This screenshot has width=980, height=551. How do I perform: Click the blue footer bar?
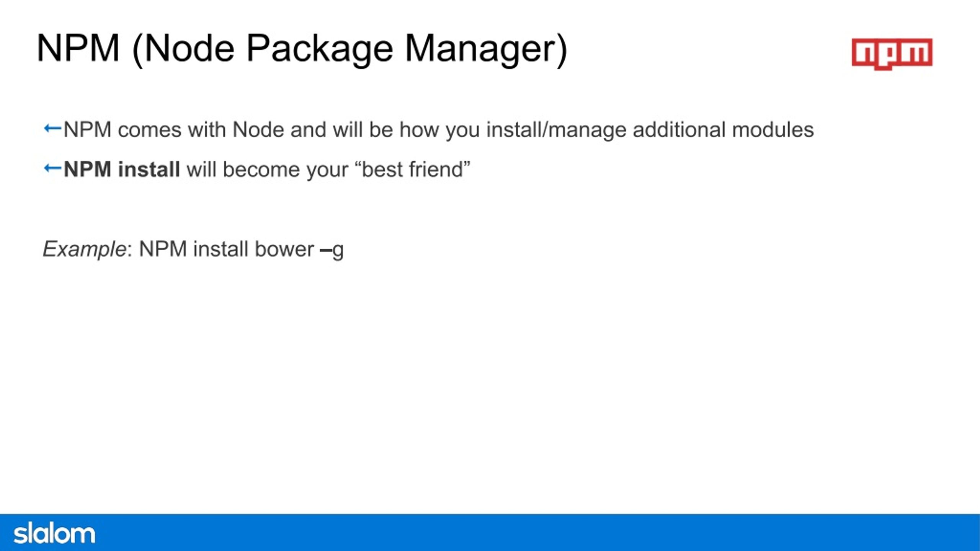490,533
